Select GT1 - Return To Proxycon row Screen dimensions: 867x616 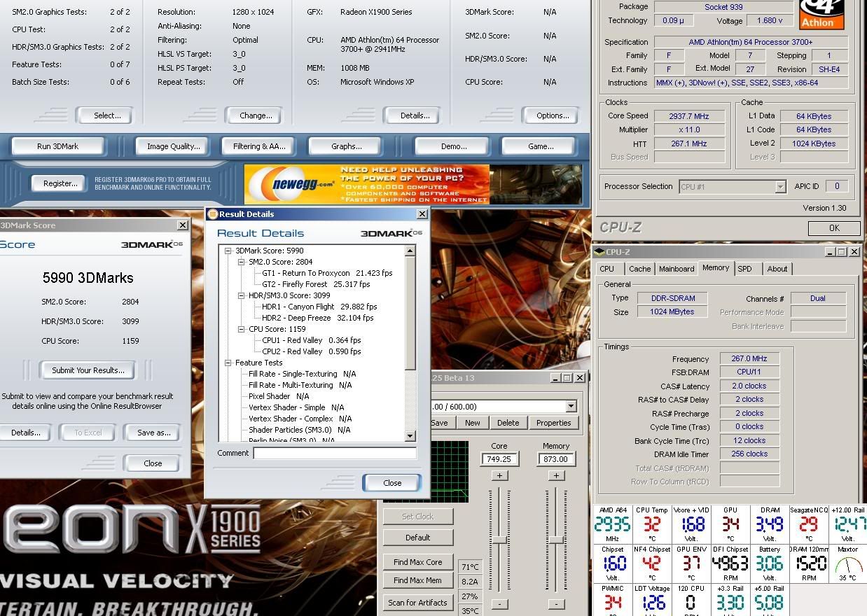point(327,273)
